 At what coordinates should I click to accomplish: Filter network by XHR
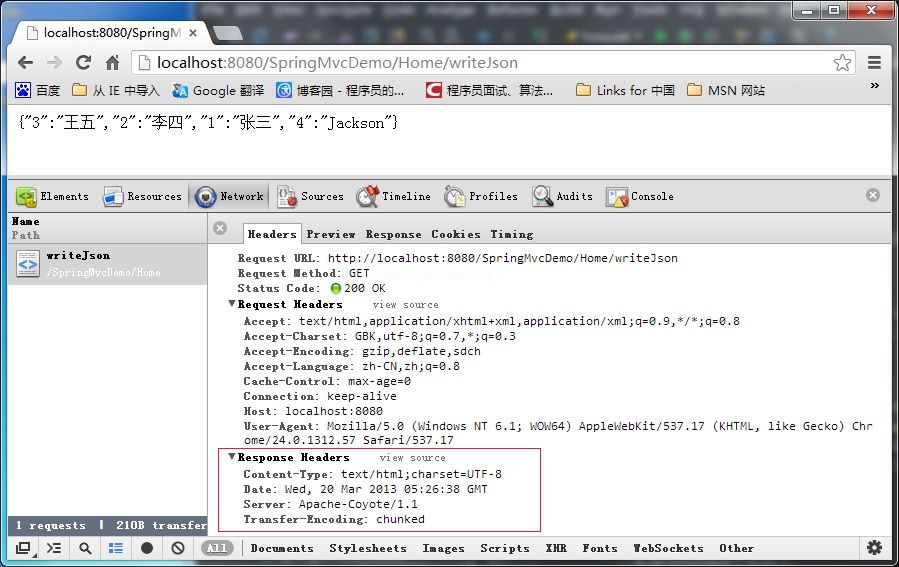click(x=556, y=548)
